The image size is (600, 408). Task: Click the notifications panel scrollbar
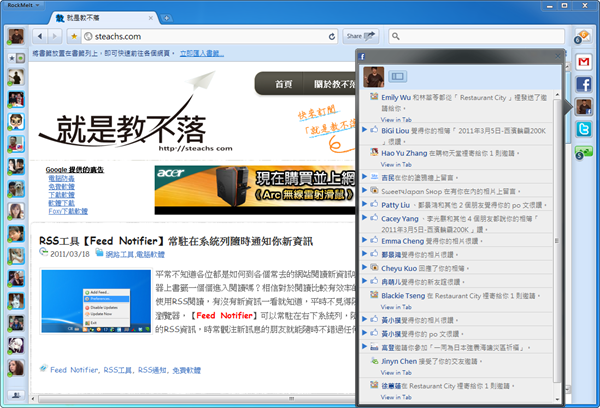557,240
